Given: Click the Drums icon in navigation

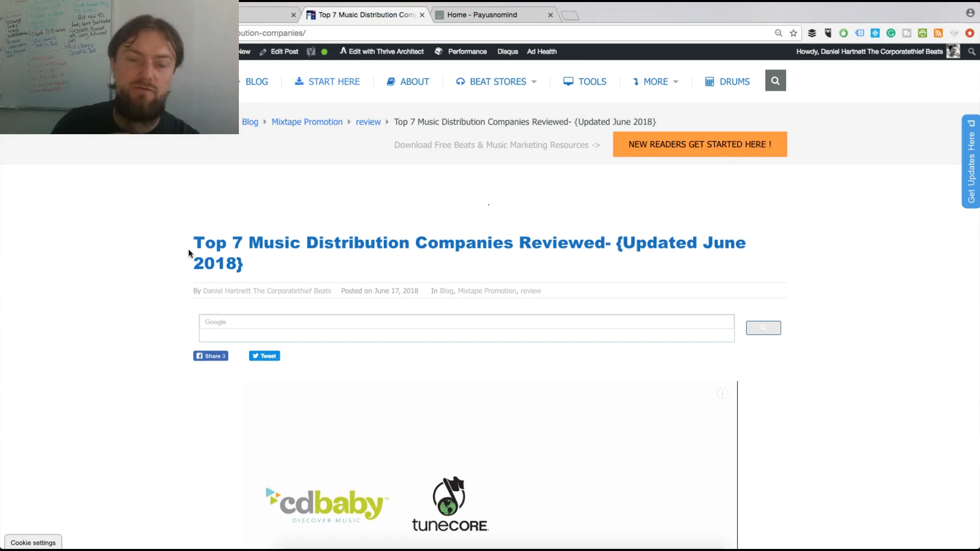Looking at the screenshot, I should pyautogui.click(x=709, y=81).
